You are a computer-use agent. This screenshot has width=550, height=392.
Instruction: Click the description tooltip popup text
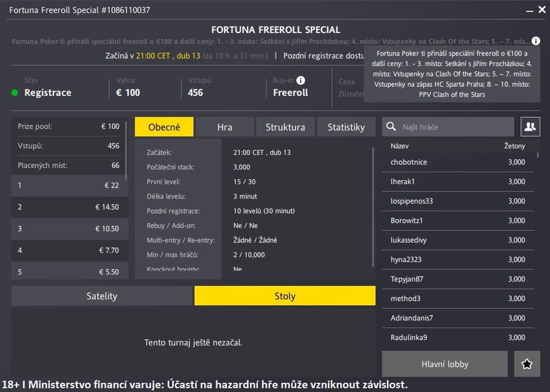[452, 74]
